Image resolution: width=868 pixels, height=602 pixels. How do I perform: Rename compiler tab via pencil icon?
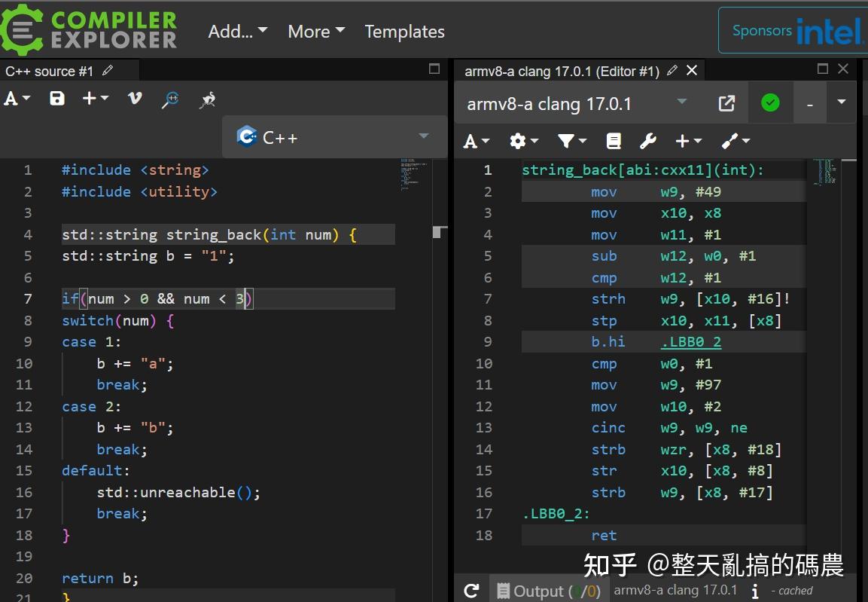click(672, 70)
